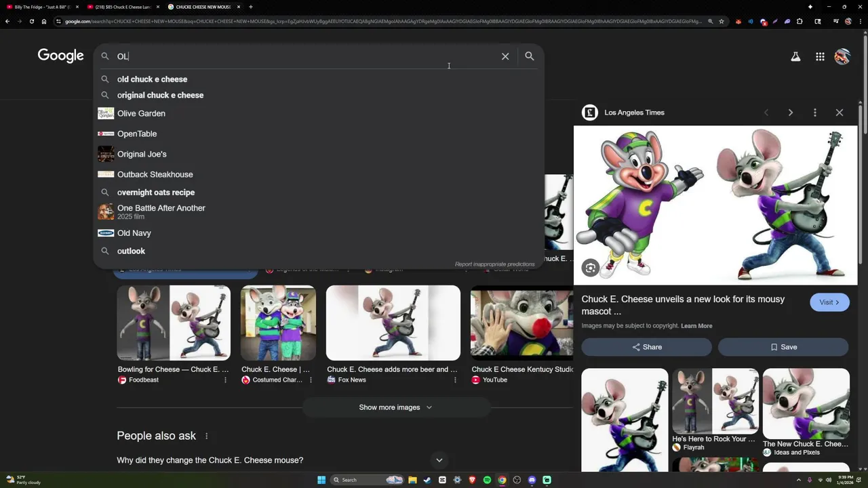This screenshot has height=488, width=868.
Task: Click the Share button
Action: click(x=646, y=347)
